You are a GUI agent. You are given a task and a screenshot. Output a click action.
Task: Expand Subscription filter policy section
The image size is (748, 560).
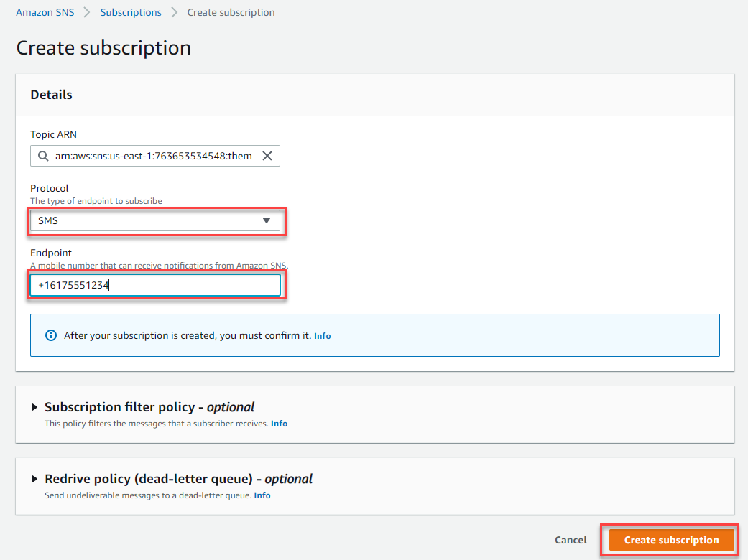34,407
